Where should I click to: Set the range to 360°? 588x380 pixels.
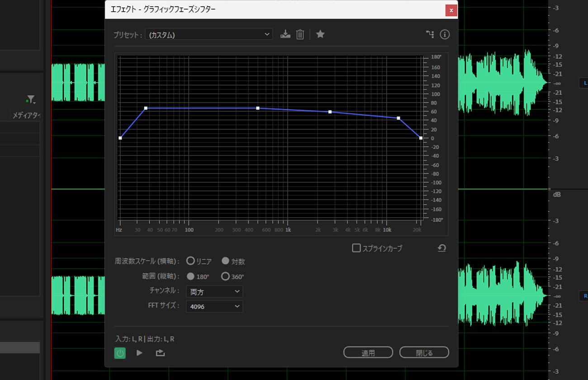coord(225,276)
